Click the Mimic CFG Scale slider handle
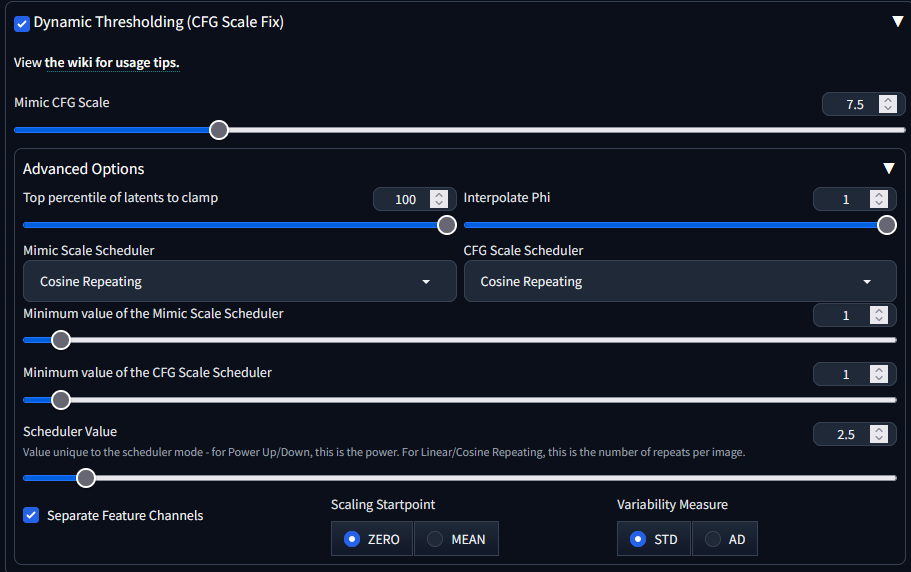Viewport: 911px width, 572px height. pos(219,129)
